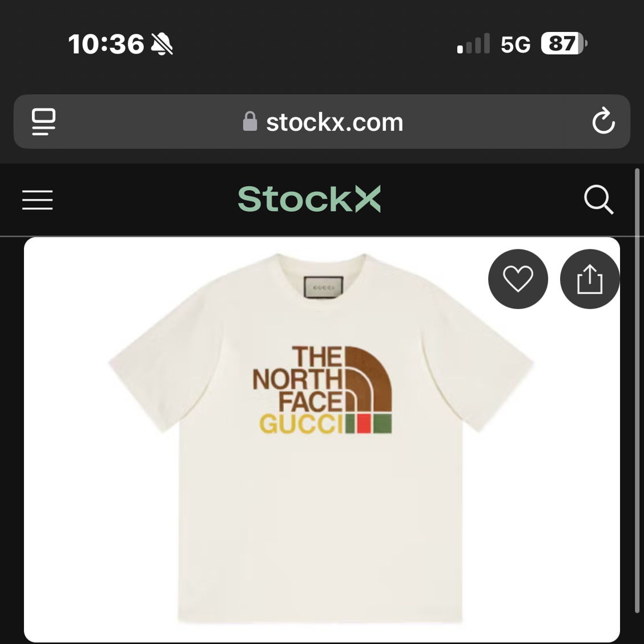The width and height of the screenshot is (644, 644).
Task: Share the product using share icon
Action: [x=590, y=279]
